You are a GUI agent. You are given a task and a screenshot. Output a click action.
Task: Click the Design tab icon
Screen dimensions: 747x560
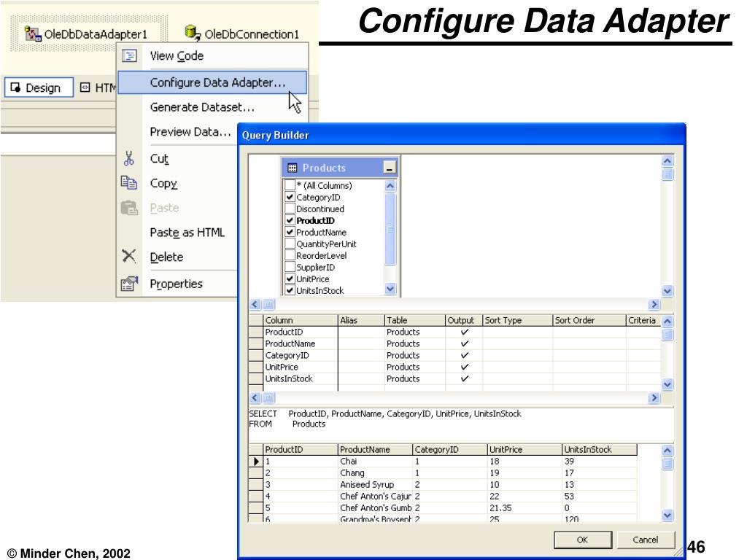coord(15,87)
